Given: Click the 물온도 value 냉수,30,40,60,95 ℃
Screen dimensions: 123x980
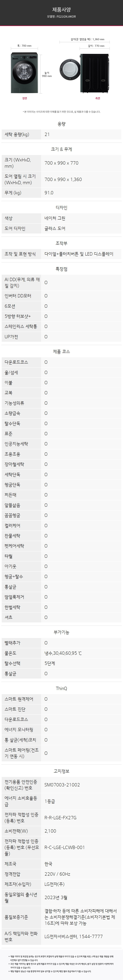Looking at the screenshot, I should pos(63,653).
